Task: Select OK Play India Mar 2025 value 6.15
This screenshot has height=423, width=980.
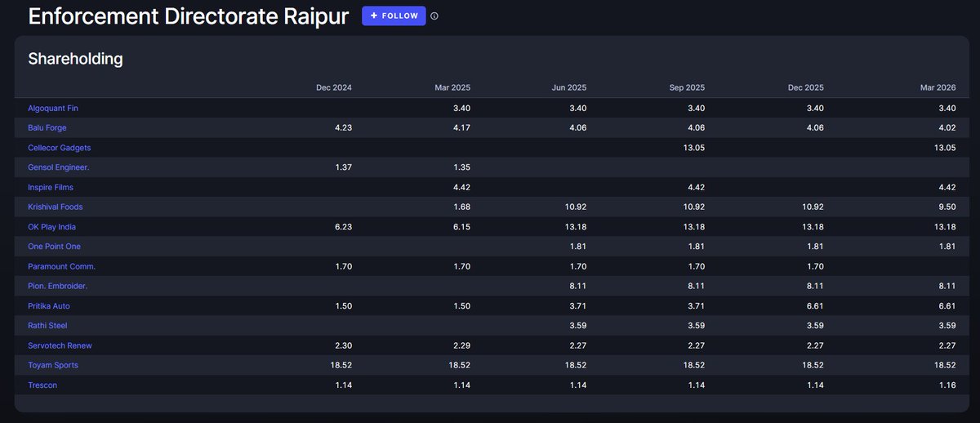Action: tap(462, 226)
